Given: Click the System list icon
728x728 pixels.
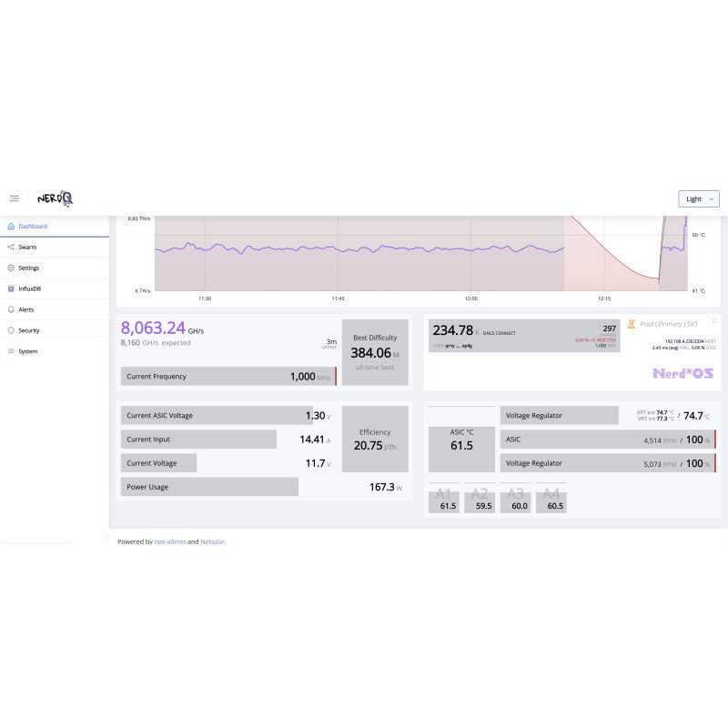Looking at the screenshot, I should point(11,351).
